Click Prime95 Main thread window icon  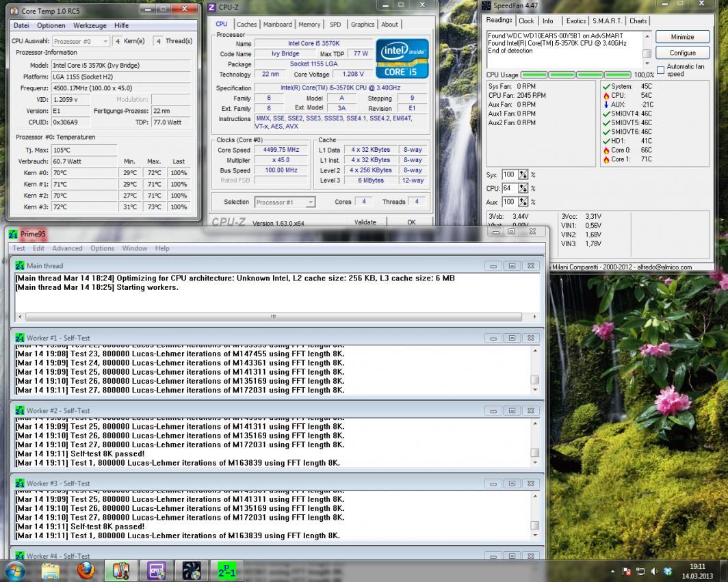point(19,266)
